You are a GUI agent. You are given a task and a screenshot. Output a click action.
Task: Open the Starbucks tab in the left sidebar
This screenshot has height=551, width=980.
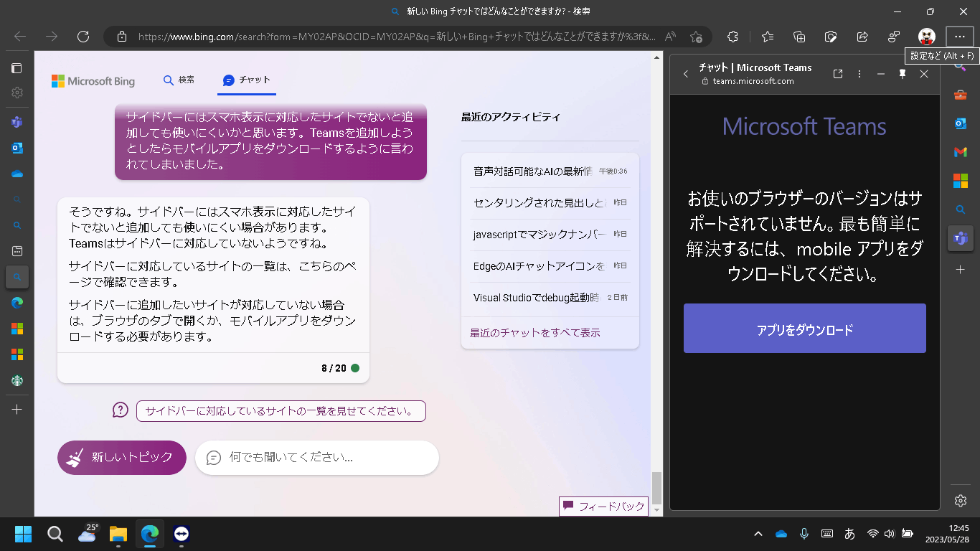[x=17, y=380]
